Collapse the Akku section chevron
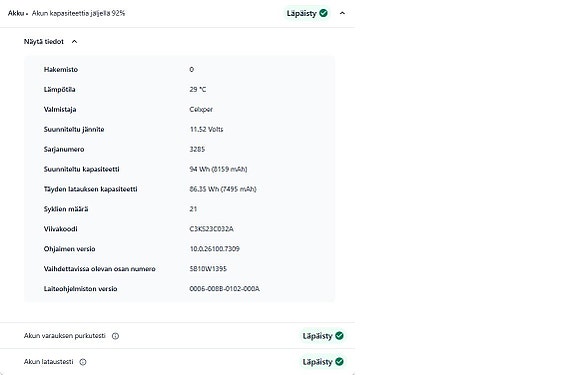This screenshot has height=375, width=575. pyautogui.click(x=342, y=13)
